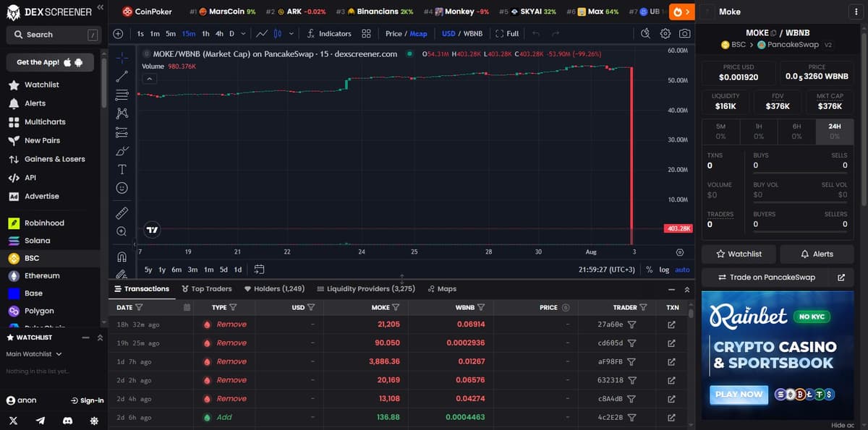This screenshot has height=430, width=868.
Task: Open the Discord link in sidebar
Action: [x=67, y=420]
